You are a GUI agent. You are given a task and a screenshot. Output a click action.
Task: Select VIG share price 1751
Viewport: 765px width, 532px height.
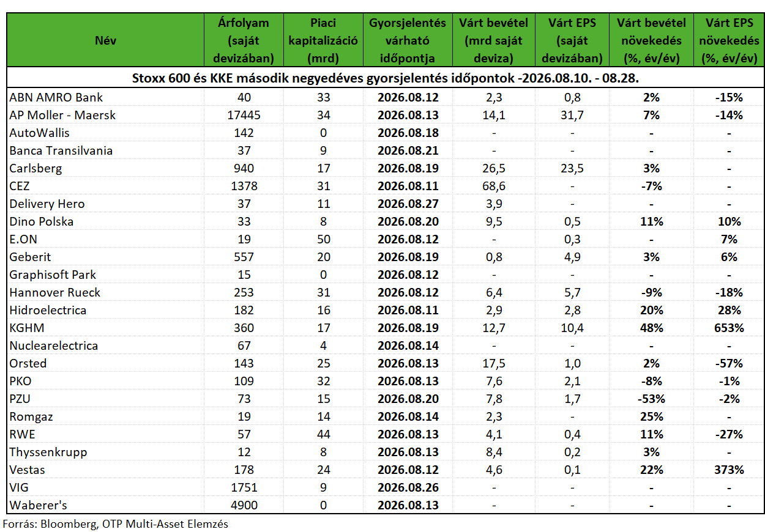coord(244,487)
